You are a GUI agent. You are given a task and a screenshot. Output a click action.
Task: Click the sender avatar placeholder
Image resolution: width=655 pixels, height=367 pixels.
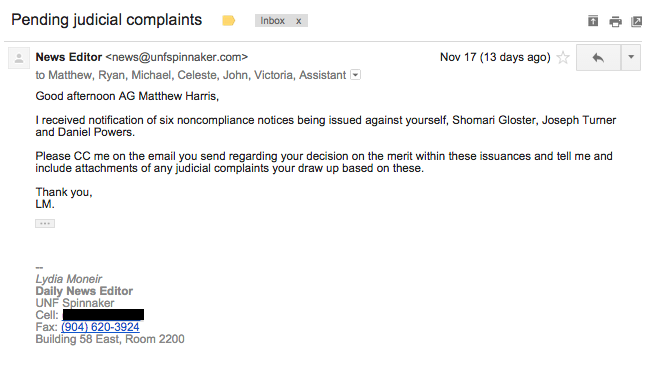pos(19,58)
